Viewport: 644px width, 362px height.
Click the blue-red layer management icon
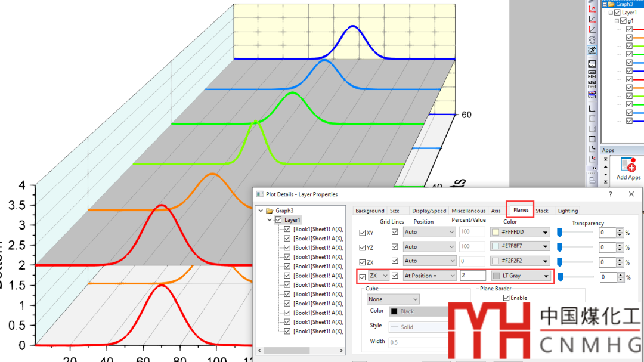(592, 94)
